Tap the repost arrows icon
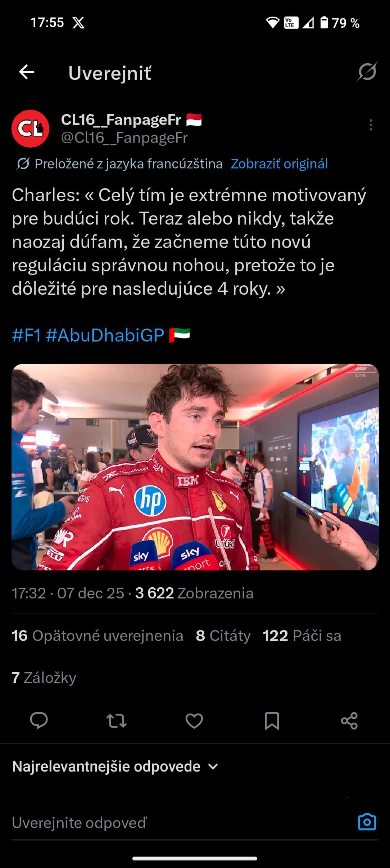Image resolution: width=390 pixels, height=868 pixels. pyautogui.click(x=117, y=721)
